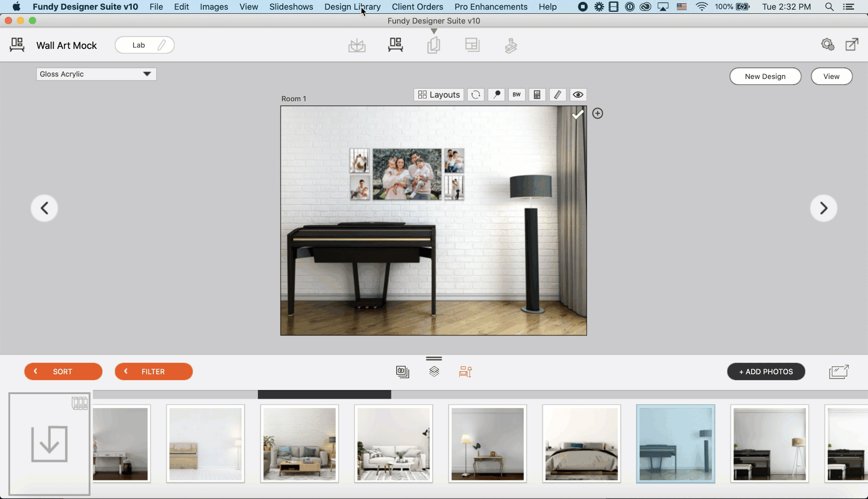This screenshot has height=499, width=868.
Task: Select the highlighted blue piano room thumbnail
Action: click(x=676, y=444)
